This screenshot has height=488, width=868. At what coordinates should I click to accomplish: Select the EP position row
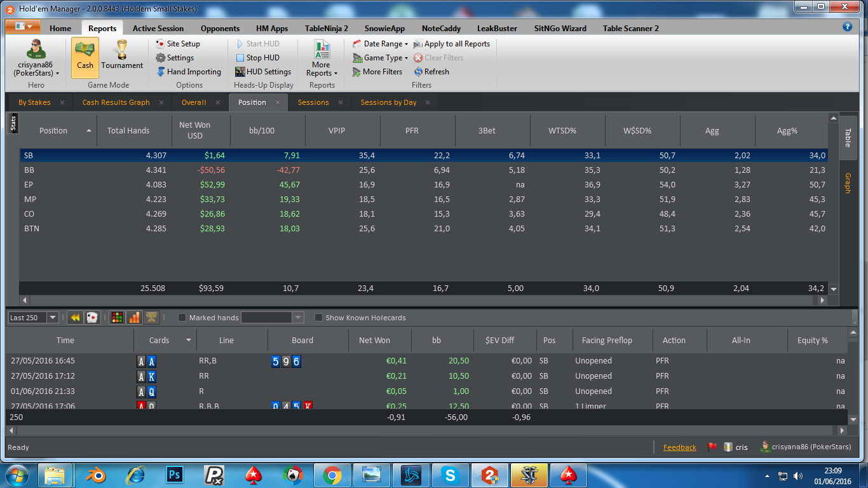(424, 185)
